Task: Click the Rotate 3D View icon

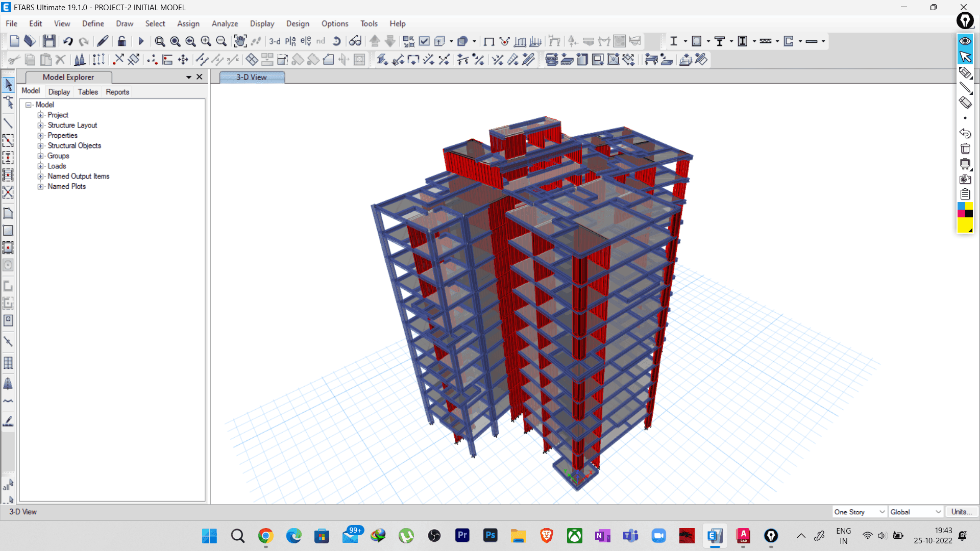Action: (x=337, y=41)
